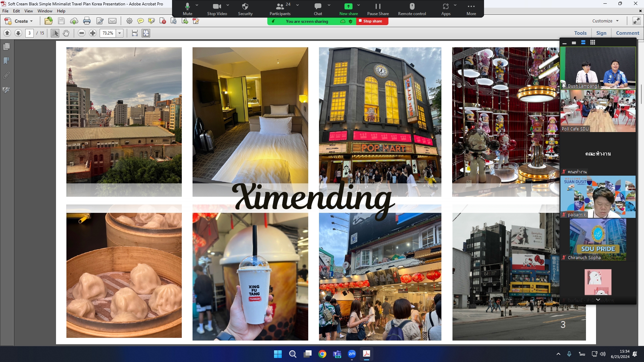Go to previous page arrow
Image resolution: width=644 pixels, height=362 pixels.
(x=7, y=33)
